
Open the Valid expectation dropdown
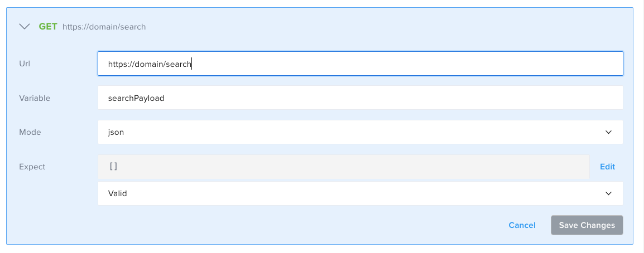pos(360,193)
